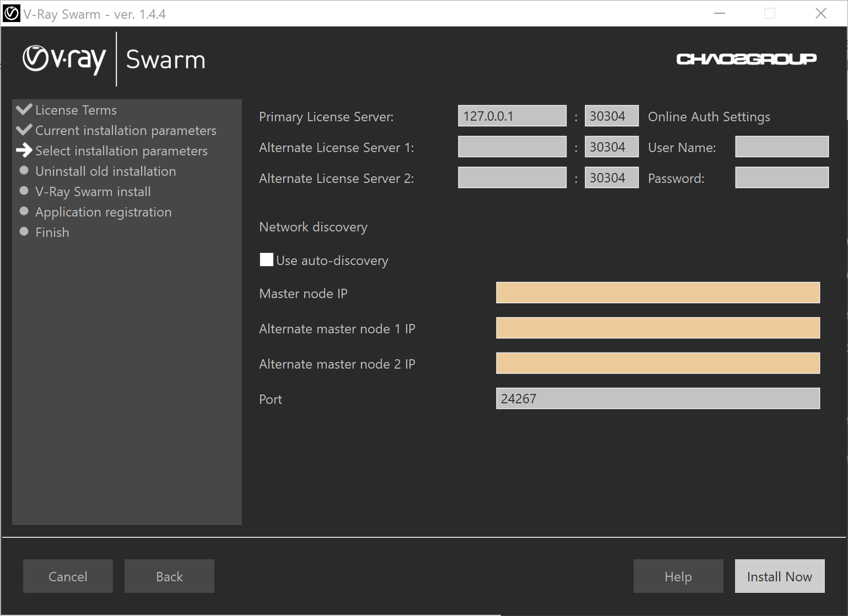Click the Master node IP field
This screenshot has height=616, width=848.
(658, 293)
